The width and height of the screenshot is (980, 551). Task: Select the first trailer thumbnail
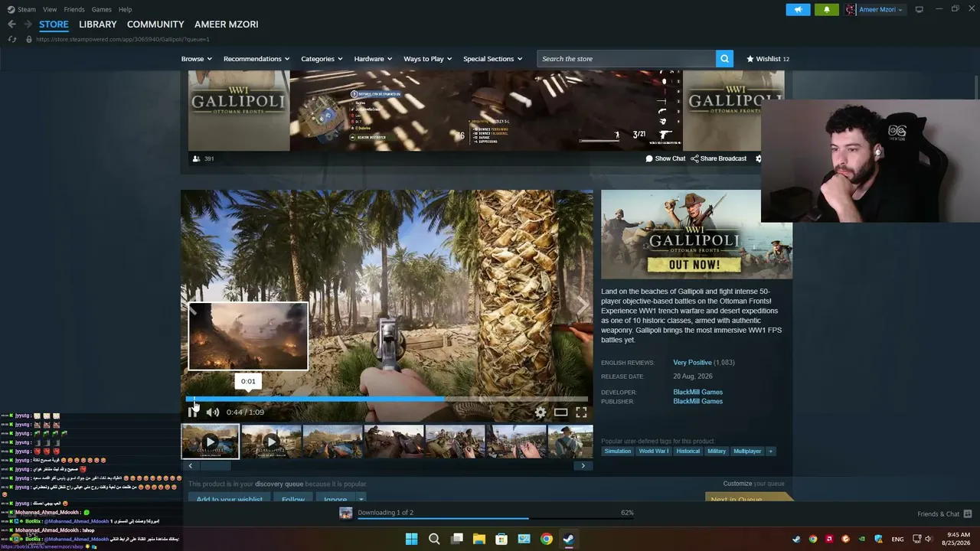pos(210,442)
